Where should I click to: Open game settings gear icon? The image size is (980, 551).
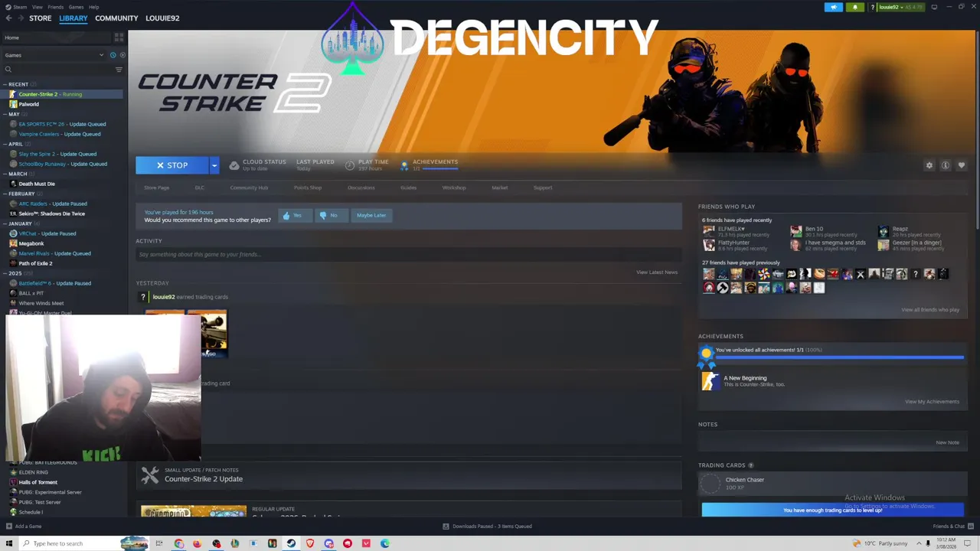(929, 165)
